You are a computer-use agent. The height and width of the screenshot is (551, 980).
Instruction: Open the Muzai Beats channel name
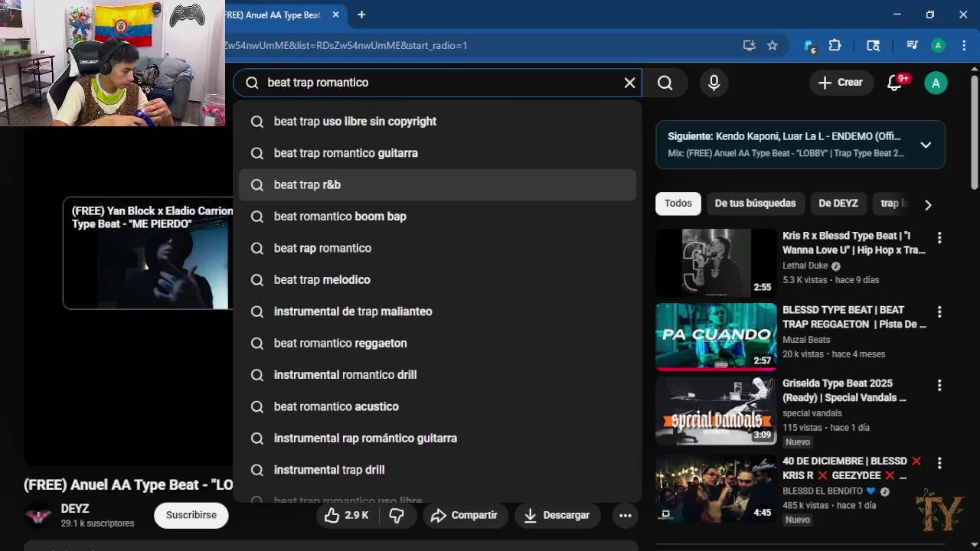(806, 340)
